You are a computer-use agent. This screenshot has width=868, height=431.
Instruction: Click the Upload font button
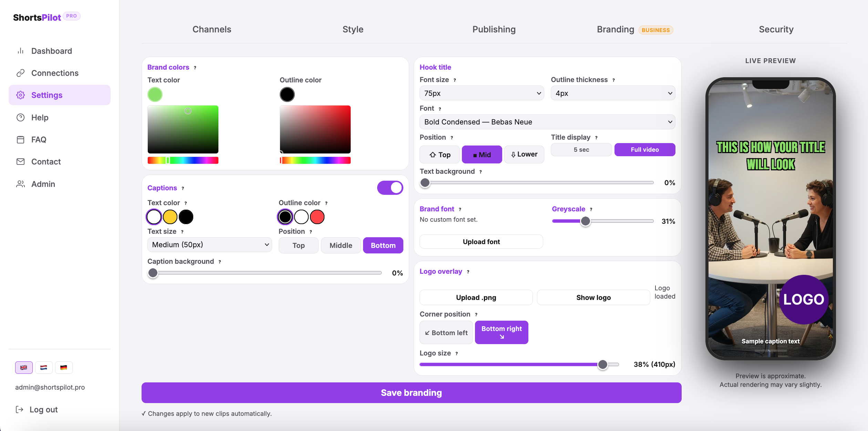pos(481,241)
